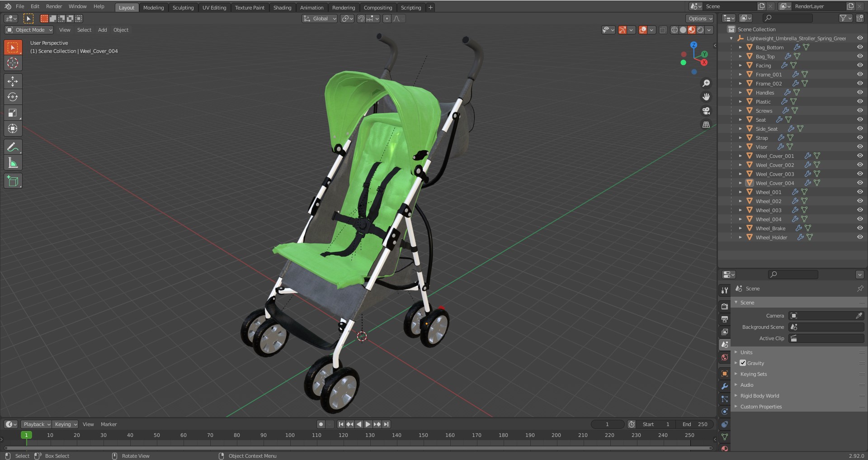The height and width of the screenshot is (460, 868).
Task: Select the Annotate tool
Action: point(13,147)
